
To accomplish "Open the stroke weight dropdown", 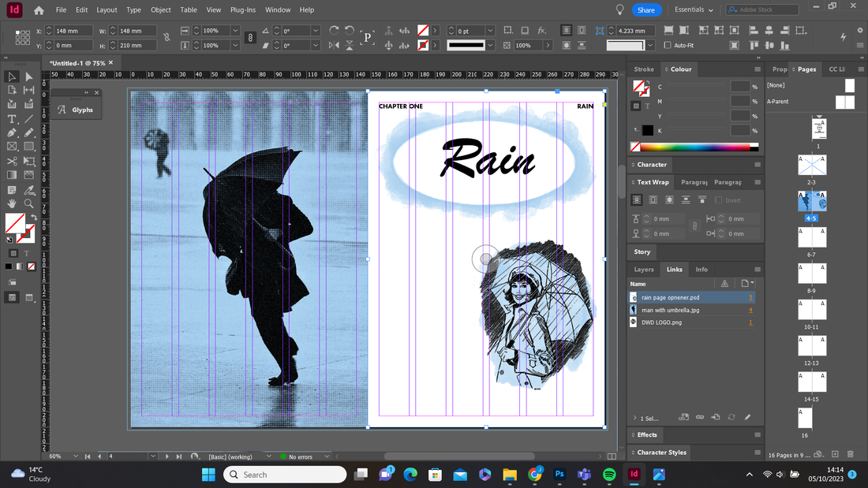I will 490,31.
